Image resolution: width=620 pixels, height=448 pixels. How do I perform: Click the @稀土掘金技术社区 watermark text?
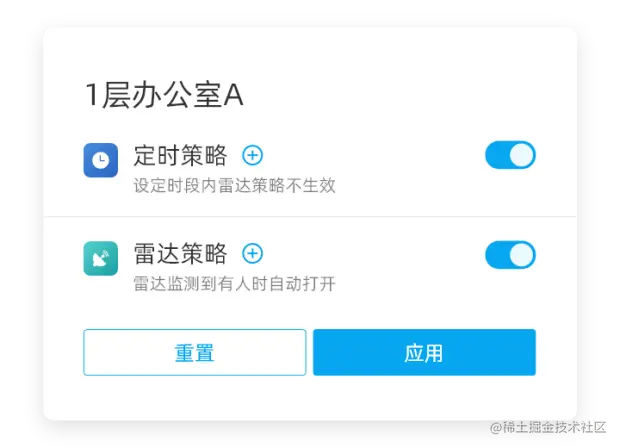point(548,427)
